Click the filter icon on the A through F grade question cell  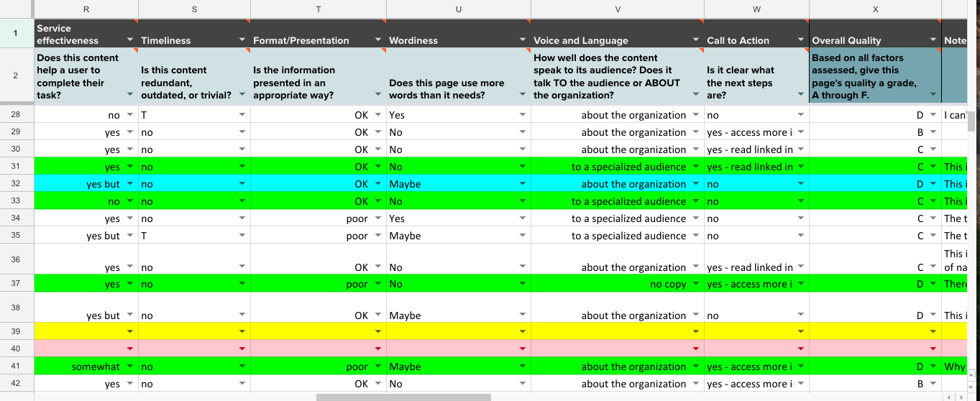click(933, 95)
